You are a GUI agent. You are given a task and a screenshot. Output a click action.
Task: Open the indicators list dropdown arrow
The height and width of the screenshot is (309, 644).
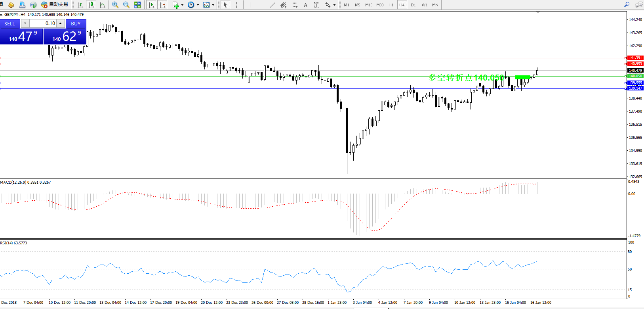point(182,5)
